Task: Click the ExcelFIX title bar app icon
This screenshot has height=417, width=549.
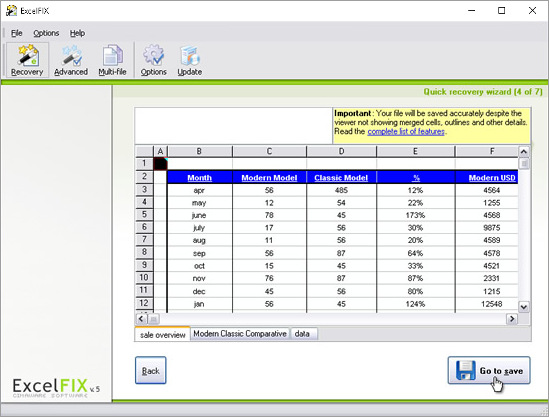Action: click(x=11, y=11)
